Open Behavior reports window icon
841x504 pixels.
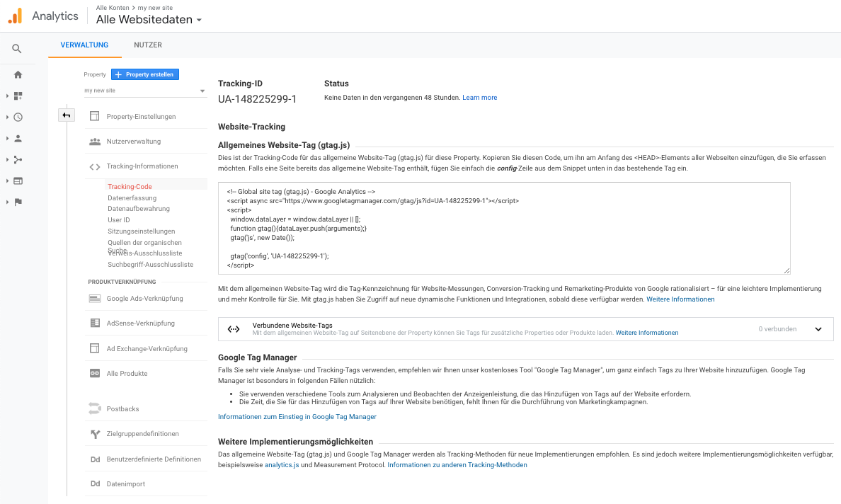18,181
